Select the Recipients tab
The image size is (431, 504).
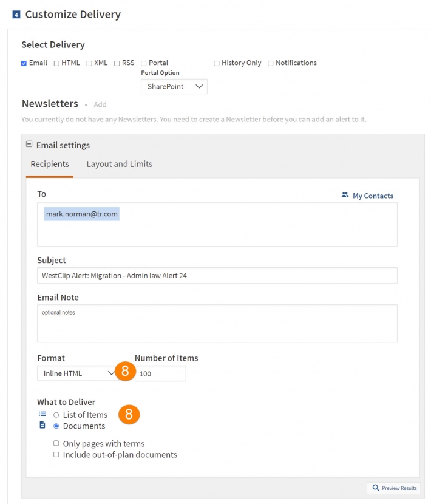[x=50, y=164]
